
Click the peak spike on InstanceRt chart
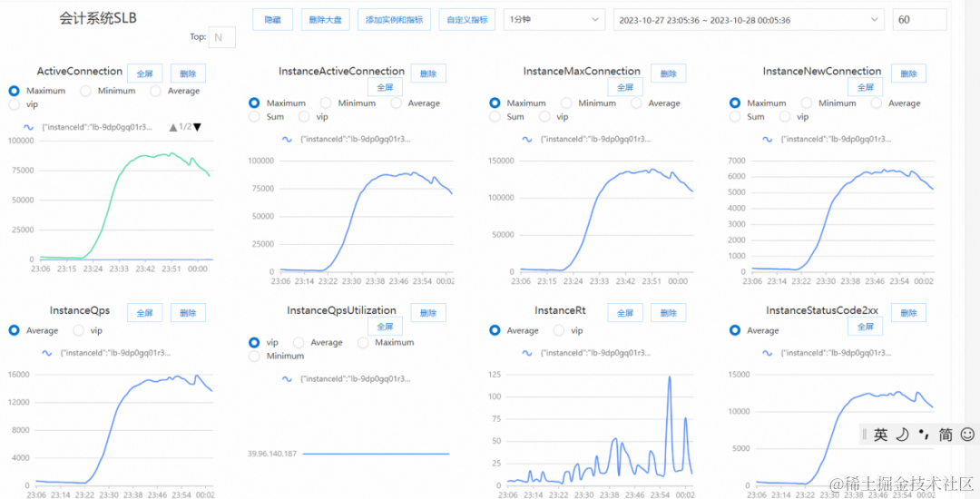[x=670, y=377]
